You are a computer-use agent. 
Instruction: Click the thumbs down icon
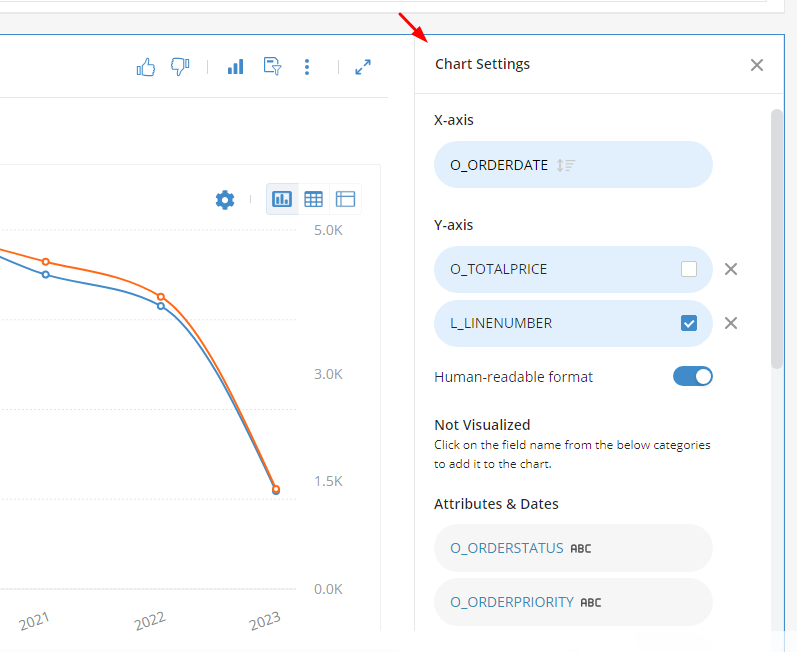[180, 67]
